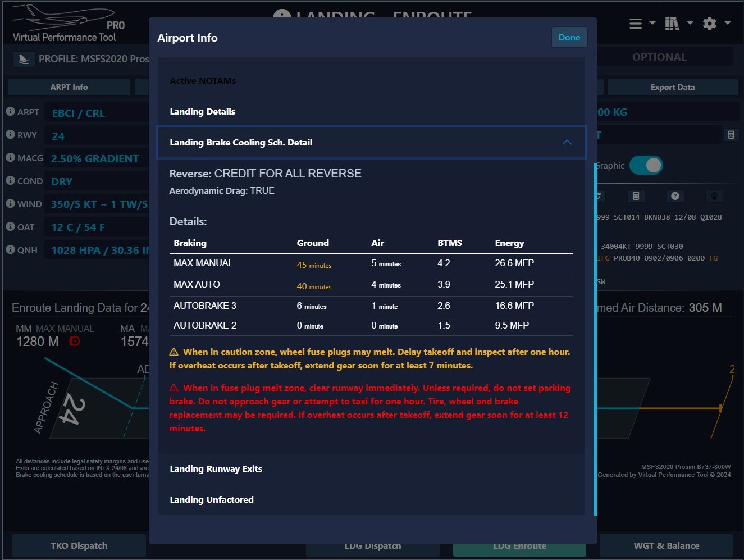This screenshot has height=560, width=744.
Task: Click the question mark help icon
Action: point(675,196)
